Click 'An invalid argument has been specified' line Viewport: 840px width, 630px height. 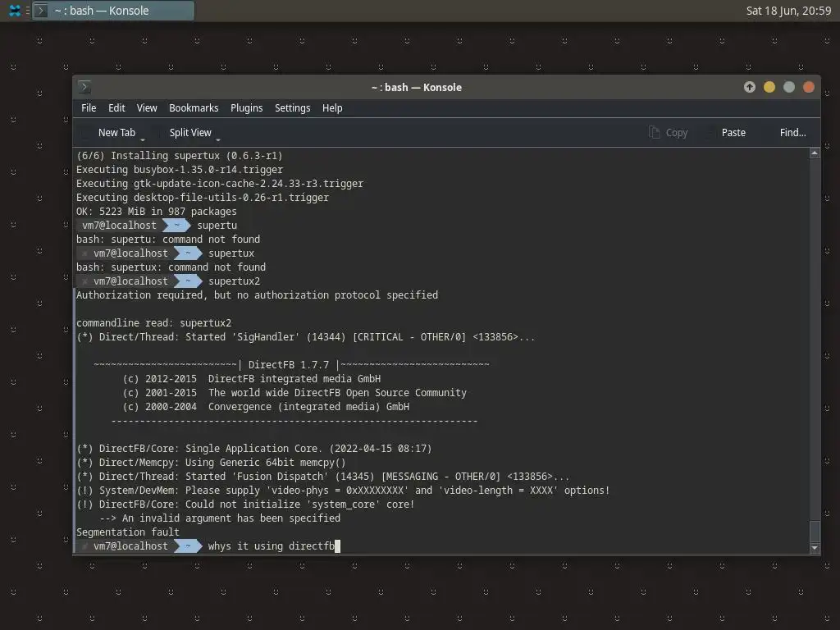click(x=220, y=518)
